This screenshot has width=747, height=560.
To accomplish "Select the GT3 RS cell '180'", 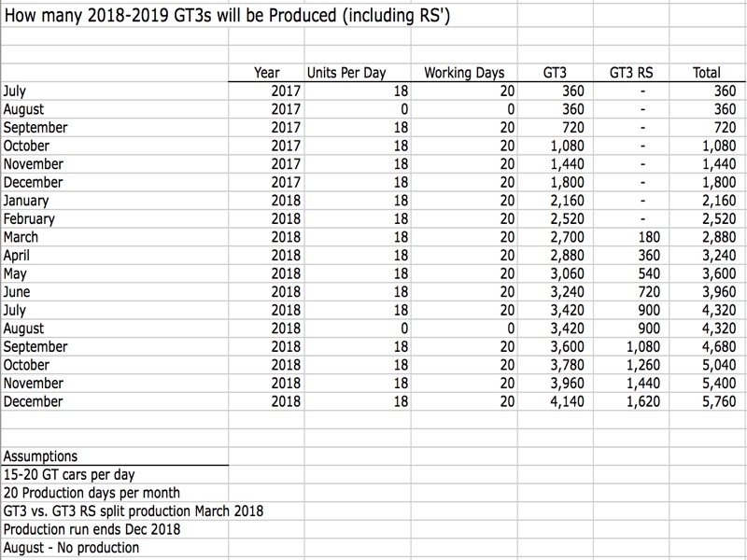I will (649, 237).
